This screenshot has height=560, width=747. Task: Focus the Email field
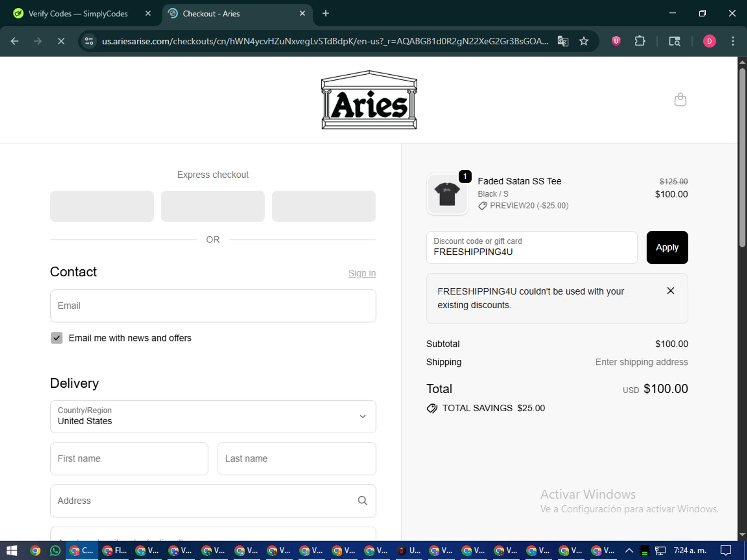click(213, 306)
